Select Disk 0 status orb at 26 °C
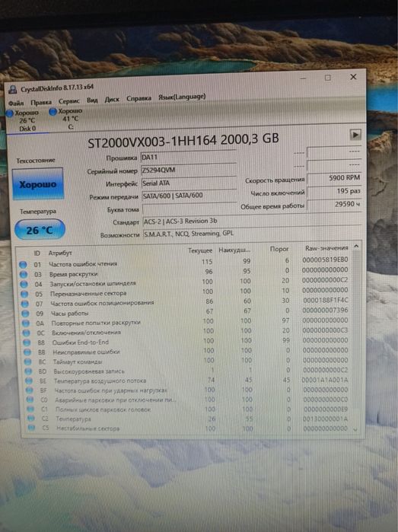The image size is (398, 532). 9,113
